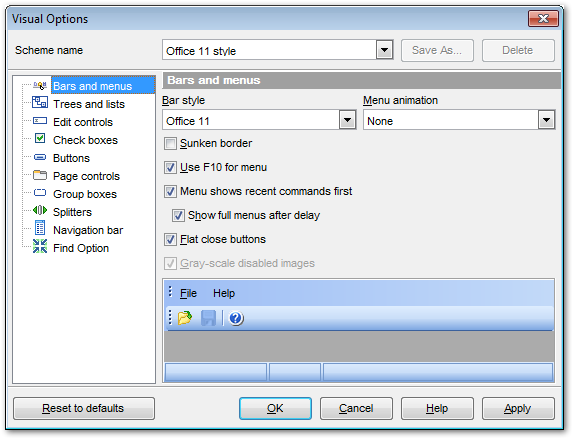The height and width of the screenshot is (439, 573).
Task: Click the Scheme name label
Action: pos(49,50)
